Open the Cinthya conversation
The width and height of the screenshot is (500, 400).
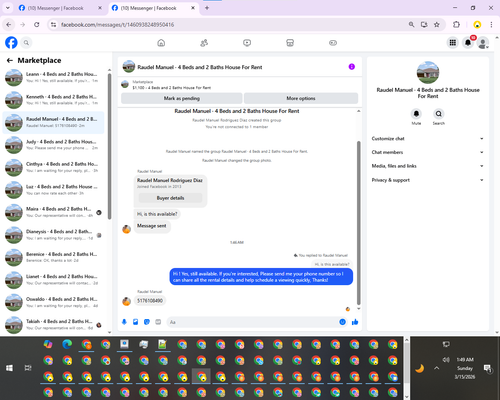(53, 167)
